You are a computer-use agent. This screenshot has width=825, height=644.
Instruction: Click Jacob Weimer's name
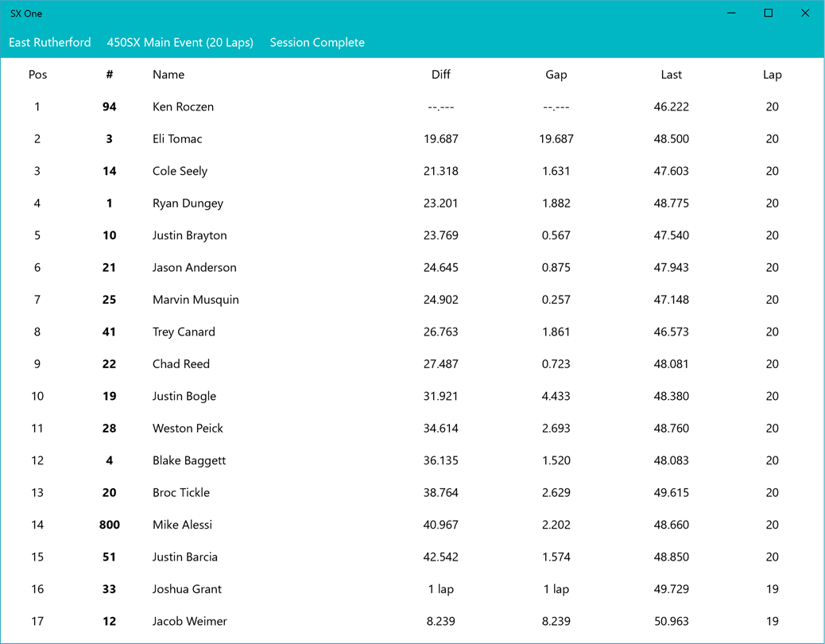tap(190, 622)
